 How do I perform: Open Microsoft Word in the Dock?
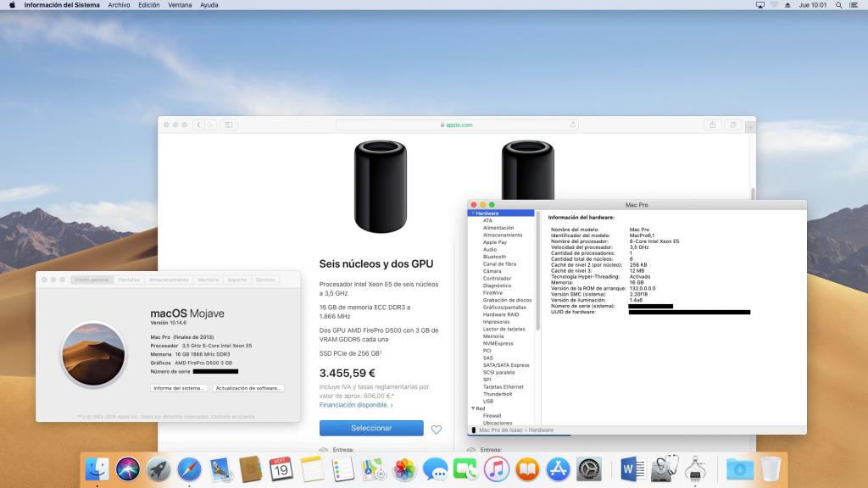(x=632, y=469)
